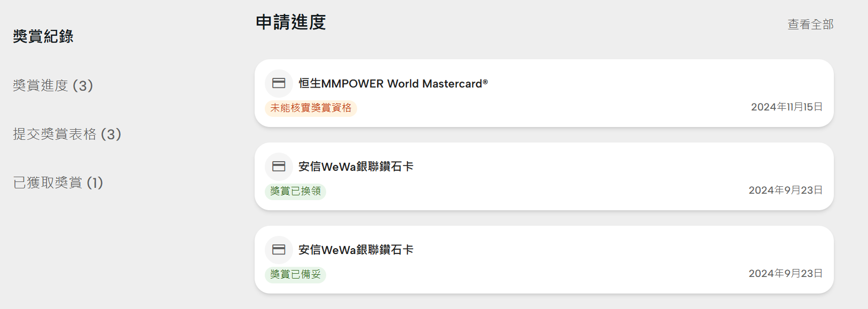Select the green 獎賞已換領 status badge
This screenshot has height=309, width=868.
(295, 191)
